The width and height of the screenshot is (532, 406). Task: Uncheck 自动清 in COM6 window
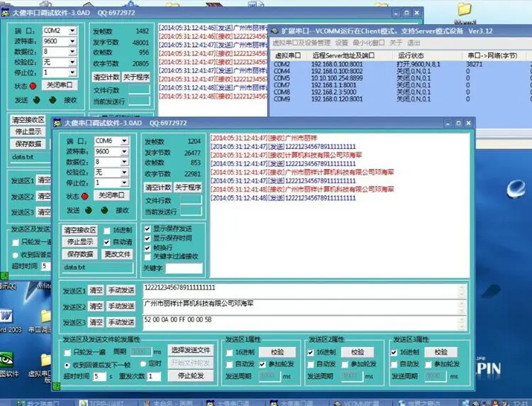point(106,242)
